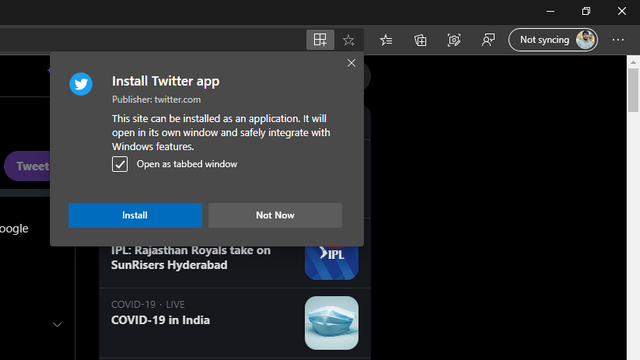This screenshot has width=640, height=360.
Task: Click the Install button
Action: [x=135, y=215]
